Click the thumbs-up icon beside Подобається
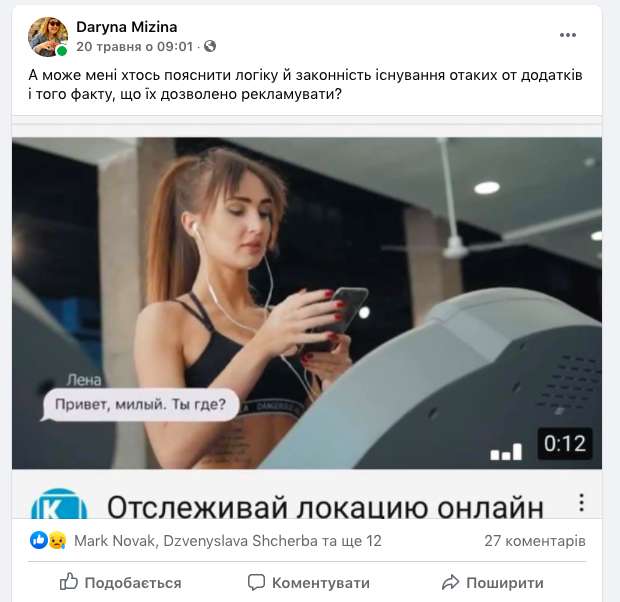 [68, 581]
